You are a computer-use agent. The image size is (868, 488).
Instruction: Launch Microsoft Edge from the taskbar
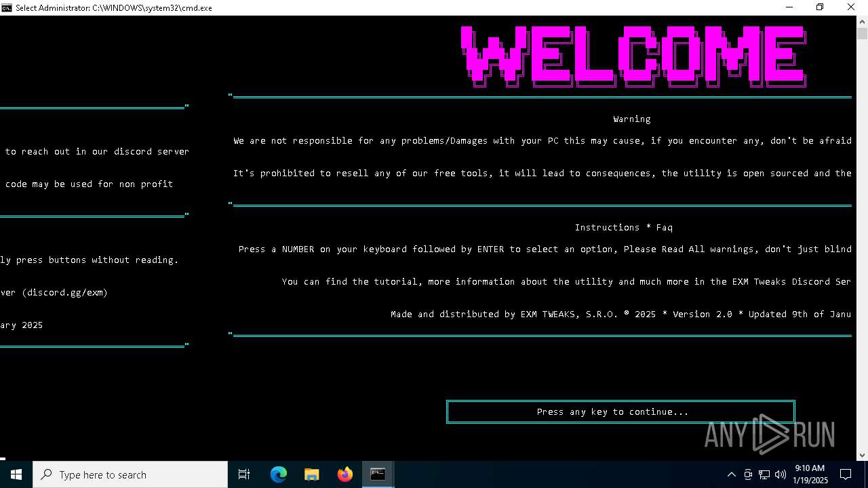279,474
